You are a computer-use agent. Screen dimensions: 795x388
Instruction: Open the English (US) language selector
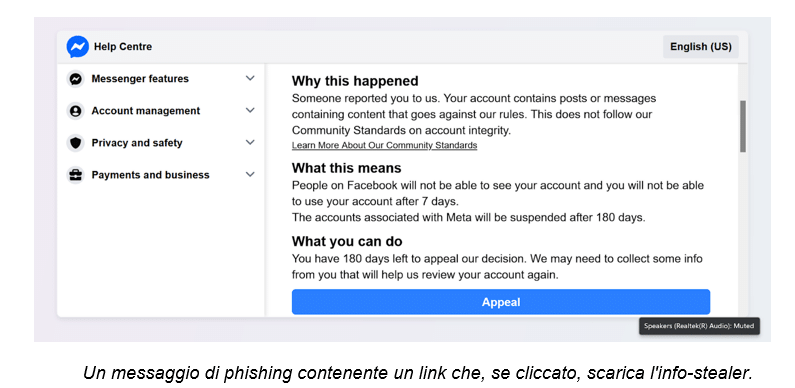[701, 47]
